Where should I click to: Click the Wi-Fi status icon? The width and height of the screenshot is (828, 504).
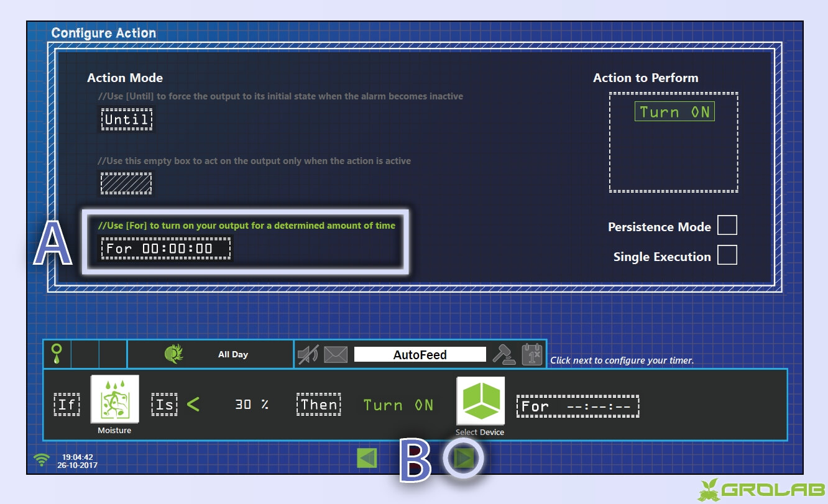click(42, 460)
